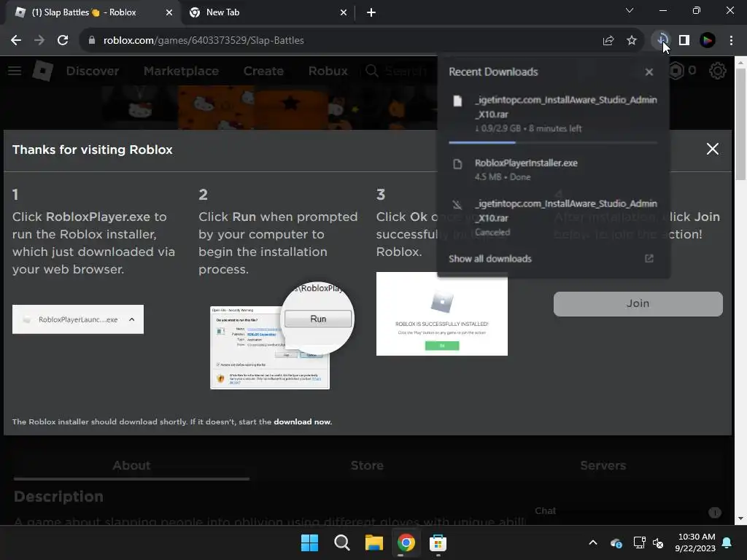This screenshot has width=747, height=560.
Task: Open the Chrome three-dot menu
Action: click(731, 41)
